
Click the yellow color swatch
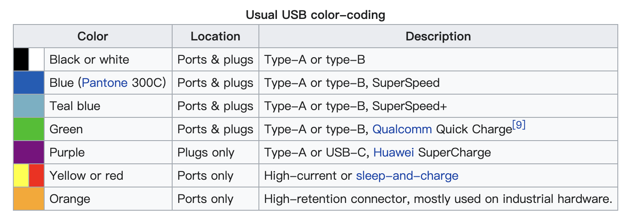(21, 175)
